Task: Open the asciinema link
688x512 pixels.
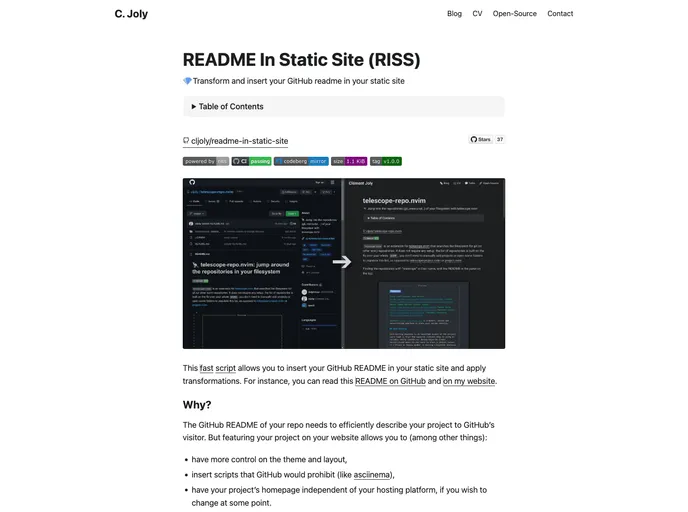Action: 372,475
